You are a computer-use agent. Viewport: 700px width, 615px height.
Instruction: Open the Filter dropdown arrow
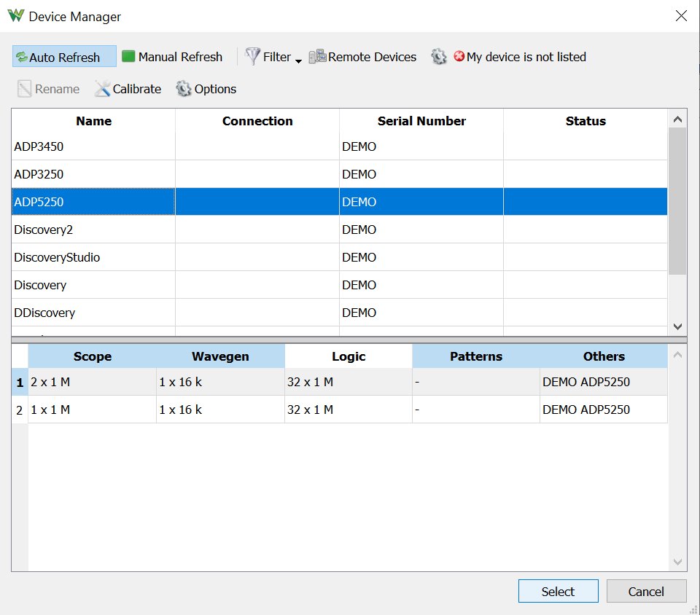tap(299, 60)
